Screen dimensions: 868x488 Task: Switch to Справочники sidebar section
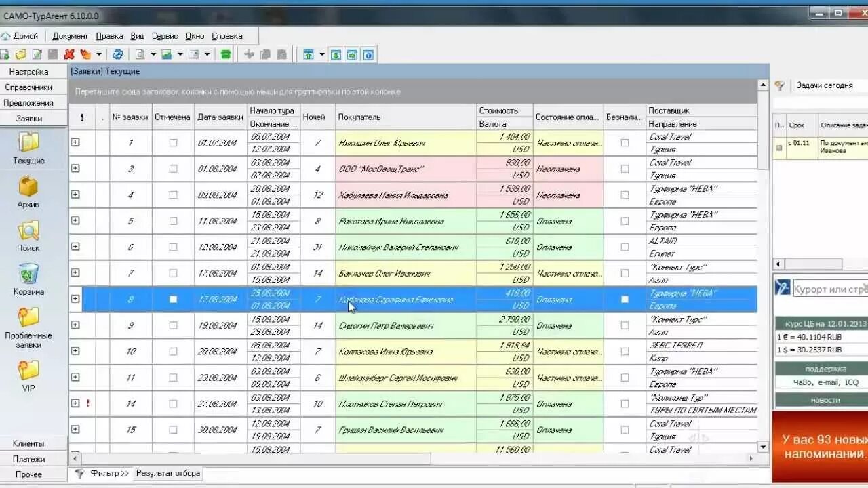pos(28,87)
